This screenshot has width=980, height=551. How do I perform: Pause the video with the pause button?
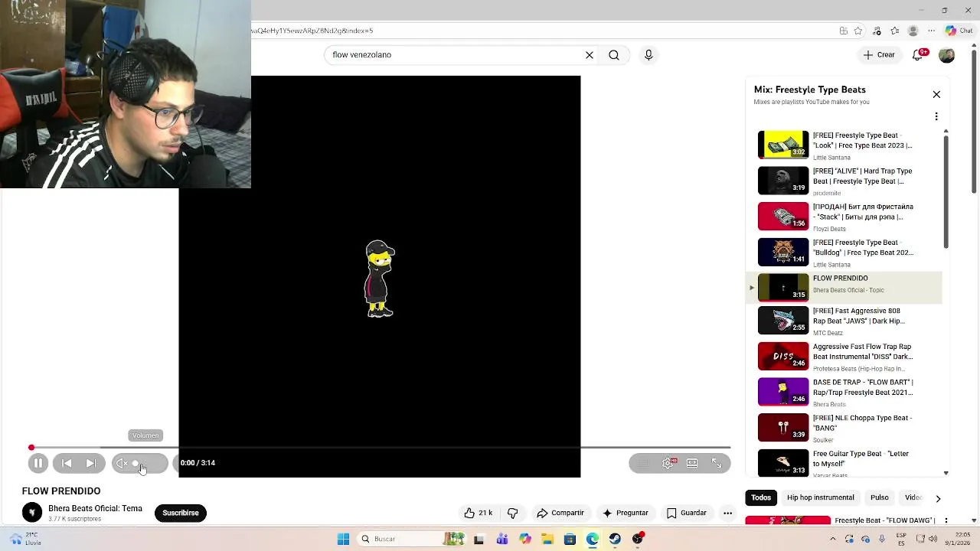coord(38,463)
